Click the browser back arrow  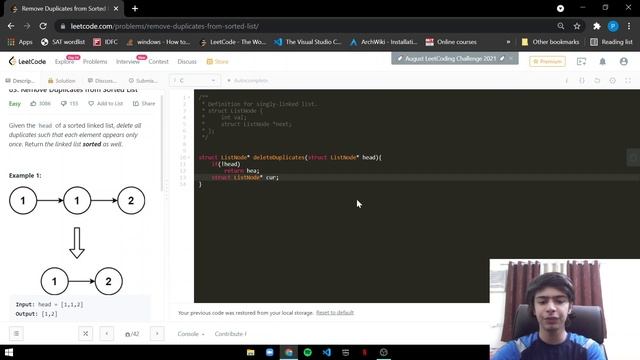pos(11,26)
